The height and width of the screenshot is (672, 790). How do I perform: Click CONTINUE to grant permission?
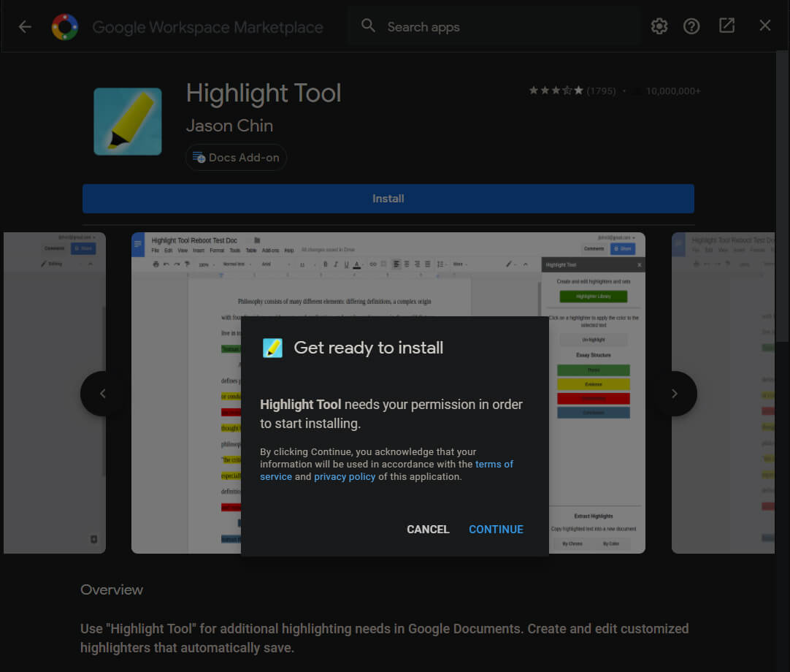click(x=496, y=530)
